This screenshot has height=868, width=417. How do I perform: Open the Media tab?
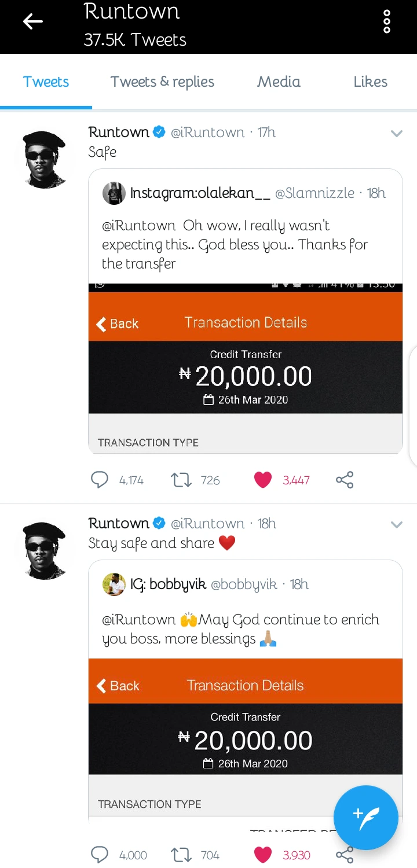[279, 82]
